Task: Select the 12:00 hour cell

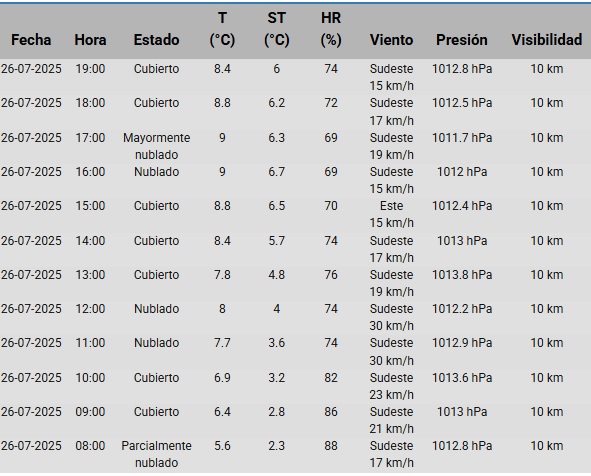Action: pos(90,309)
